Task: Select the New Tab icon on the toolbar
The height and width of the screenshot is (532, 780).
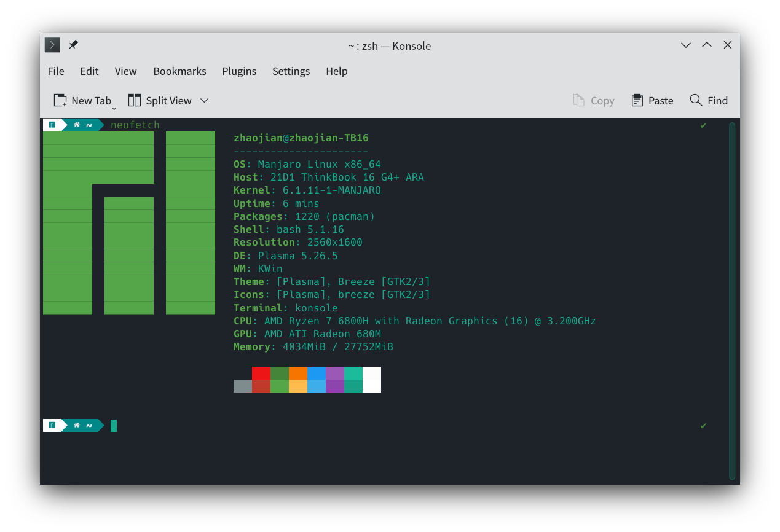Action: [x=59, y=100]
